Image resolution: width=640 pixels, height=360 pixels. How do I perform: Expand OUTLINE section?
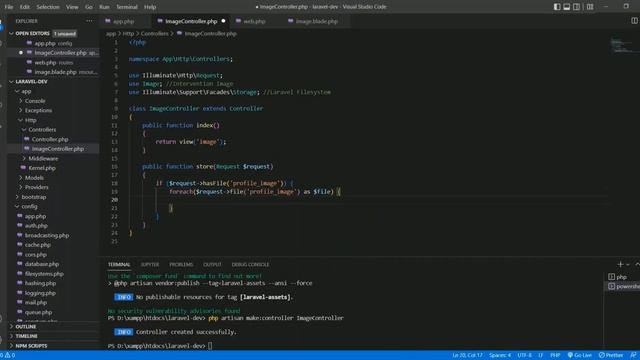coord(25,327)
